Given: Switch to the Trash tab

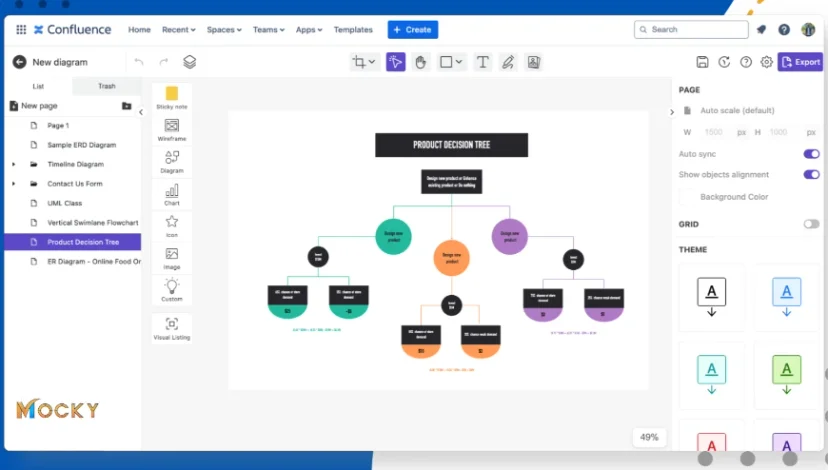Looking at the screenshot, I should [107, 86].
